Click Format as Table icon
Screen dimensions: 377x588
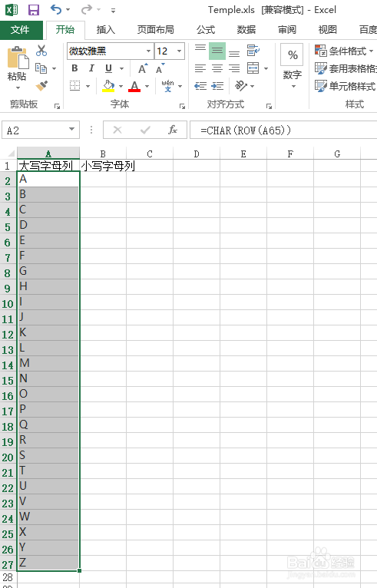point(321,68)
